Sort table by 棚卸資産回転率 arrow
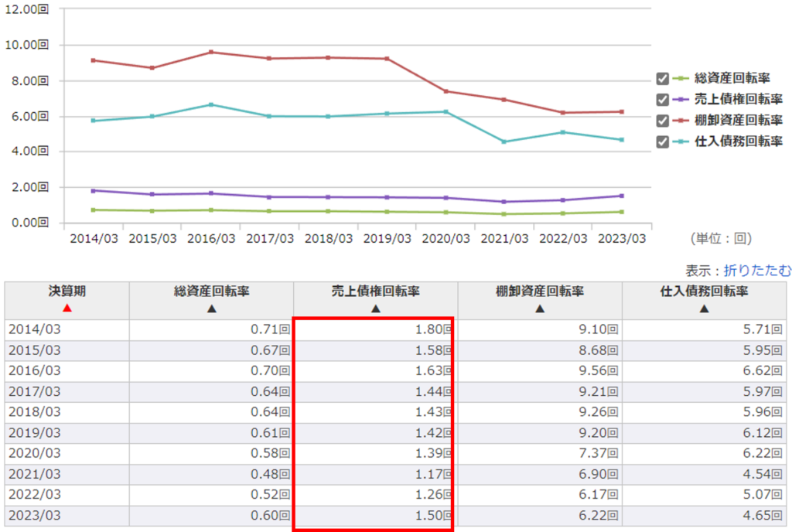 [x=540, y=309]
